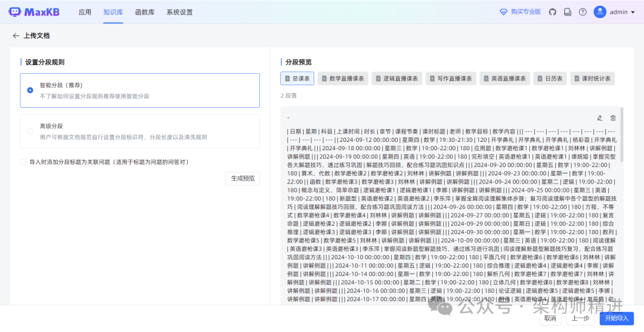Click the 分段预览 heading
This screenshot has height=332, width=644.
(299, 62)
